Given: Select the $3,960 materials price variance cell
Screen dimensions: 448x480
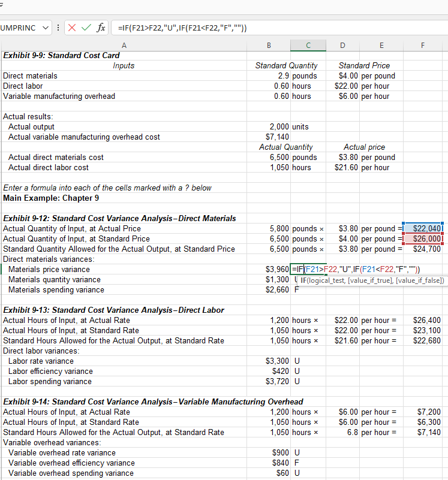Looking at the screenshot, I should pos(269,270).
